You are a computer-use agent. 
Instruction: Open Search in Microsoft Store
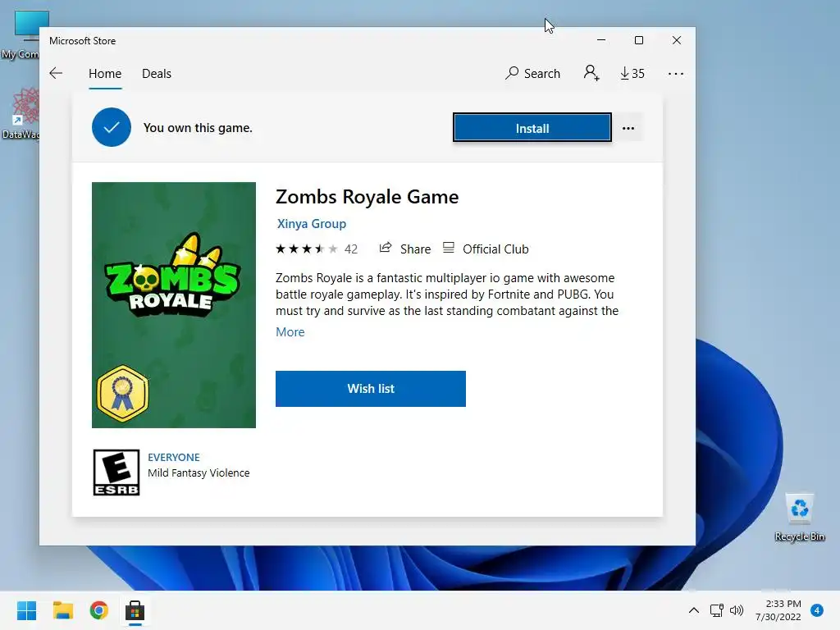[x=532, y=73]
